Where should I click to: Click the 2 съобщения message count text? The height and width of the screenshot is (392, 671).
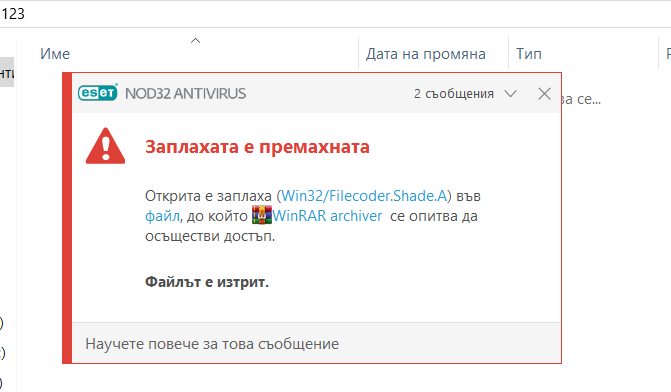tap(454, 94)
